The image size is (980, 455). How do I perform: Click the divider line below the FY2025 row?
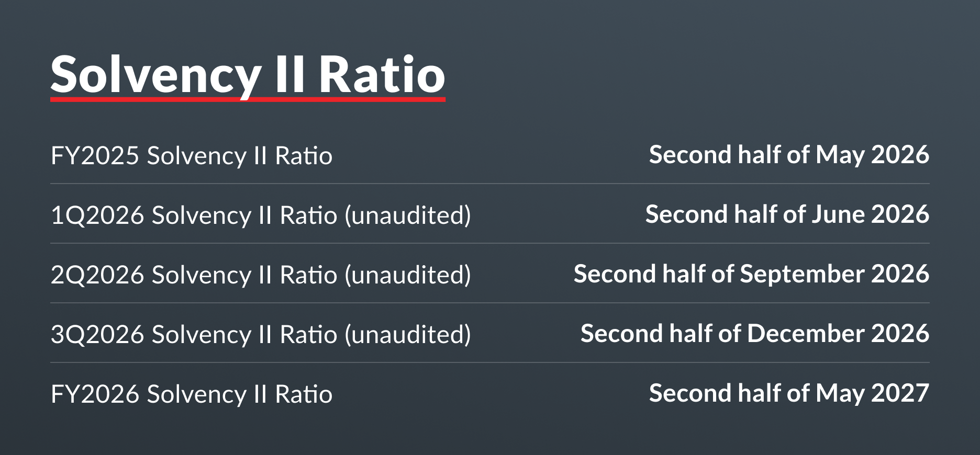click(x=490, y=184)
